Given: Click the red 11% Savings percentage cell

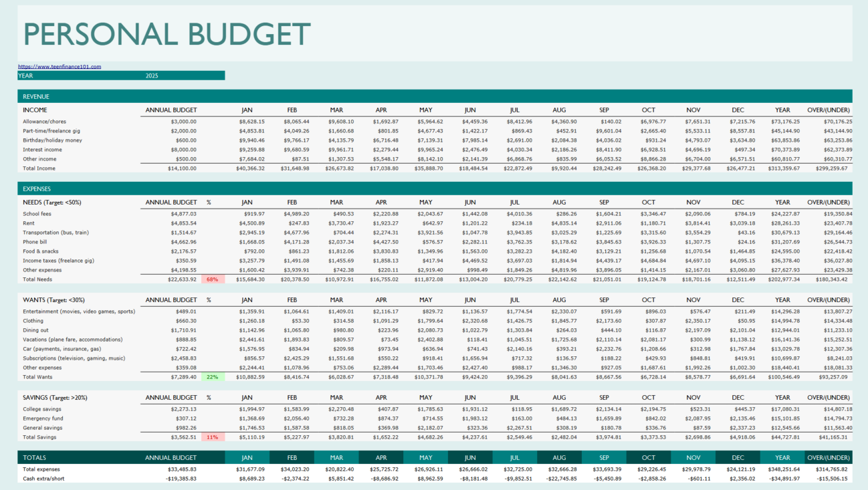Looking at the screenshot, I should coord(213,437).
